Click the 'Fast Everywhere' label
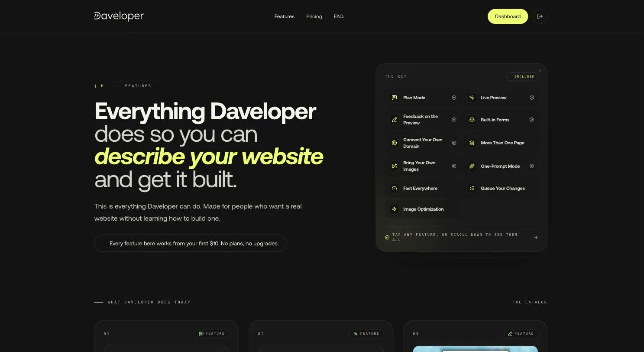The image size is (644, 352). tap(420, 188)
